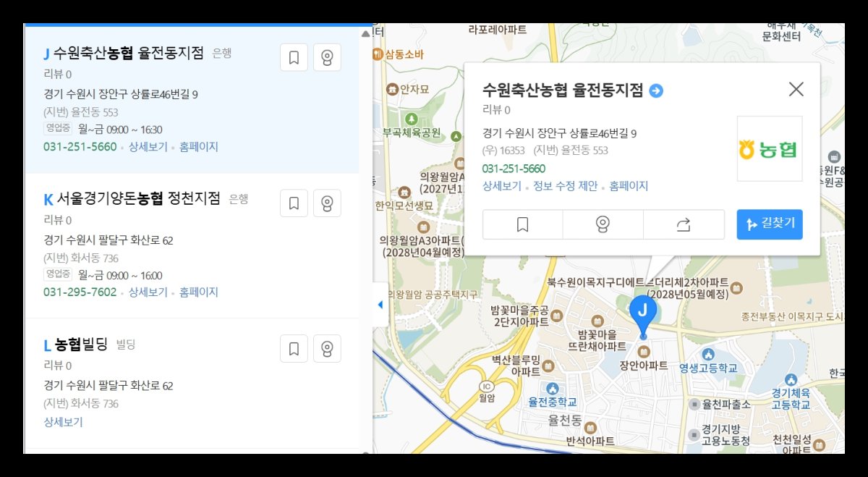868x477 pixels.
Task: Open 상세보기 link in the popup
Action: point(502,186)
